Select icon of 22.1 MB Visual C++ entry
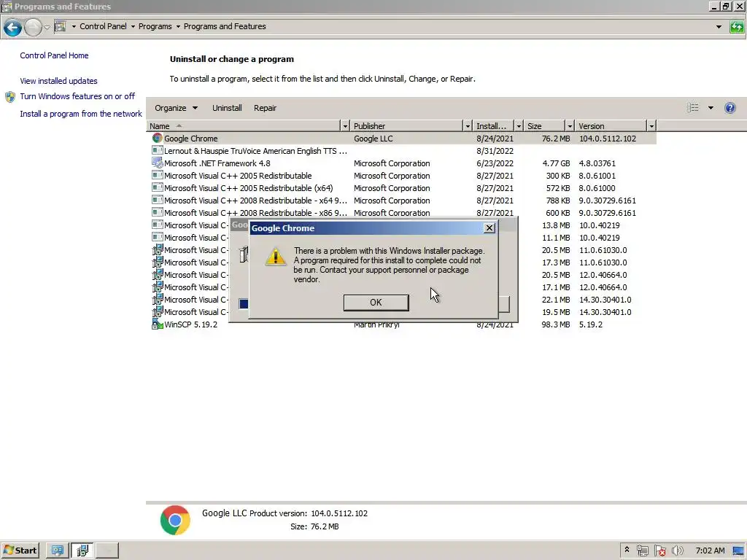 (158, 299)
